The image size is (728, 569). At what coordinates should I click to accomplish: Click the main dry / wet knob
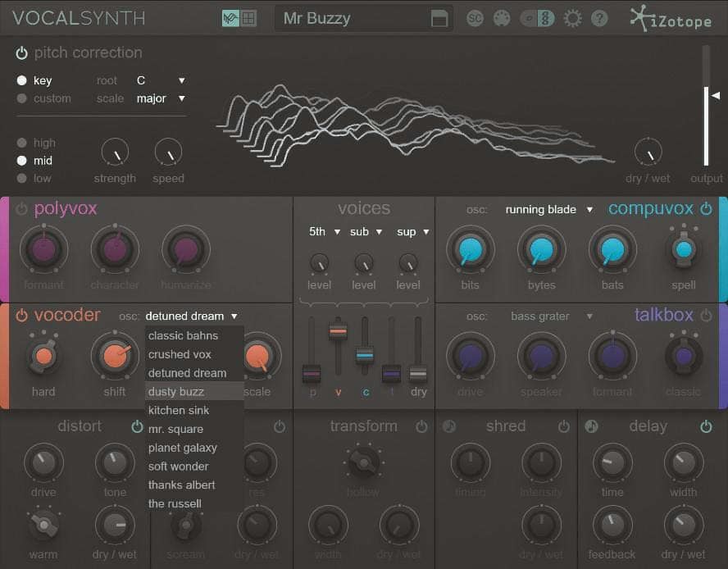tap(648, 152)
